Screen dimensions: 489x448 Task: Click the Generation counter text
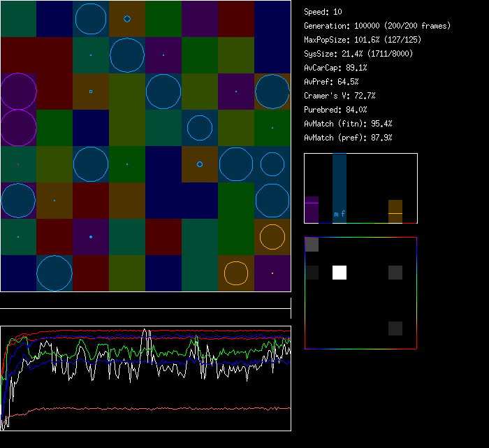pos(377,26)
